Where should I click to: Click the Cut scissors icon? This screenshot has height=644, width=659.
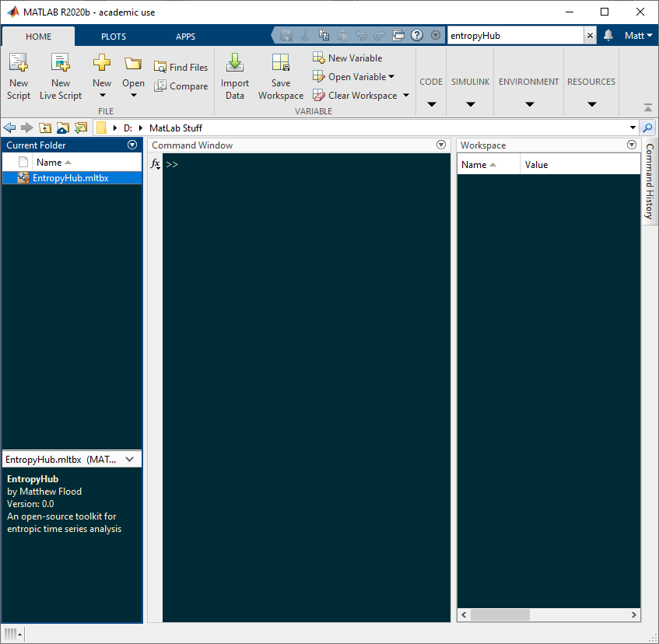click(x=305, y=35)
